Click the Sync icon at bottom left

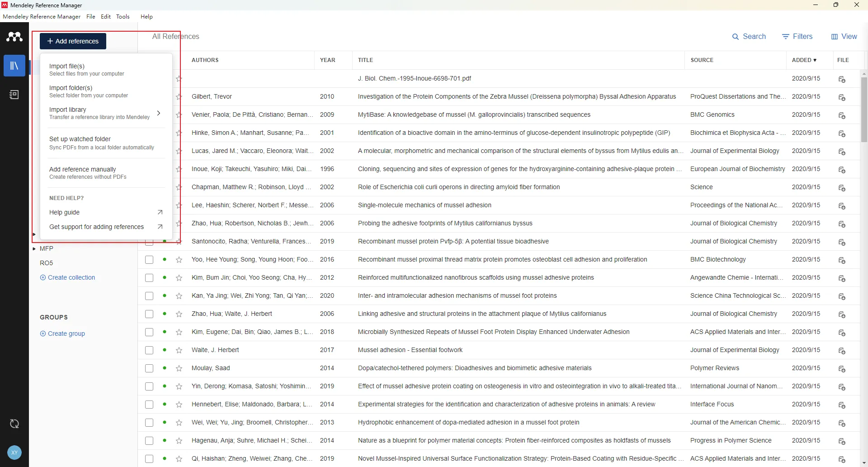tap(14, 424)
